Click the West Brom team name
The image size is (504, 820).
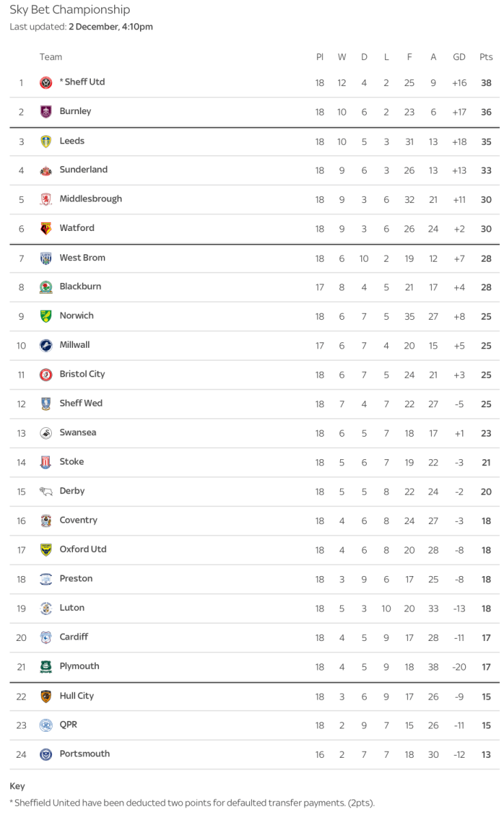pos(82,258)
